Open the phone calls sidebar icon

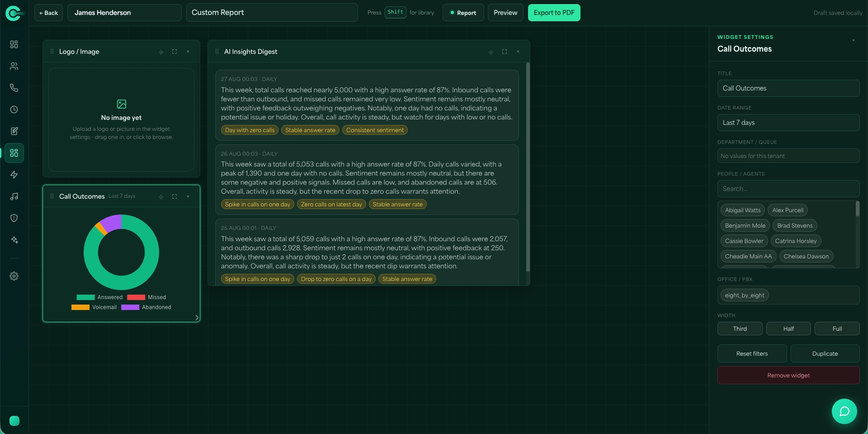[14, 88]
